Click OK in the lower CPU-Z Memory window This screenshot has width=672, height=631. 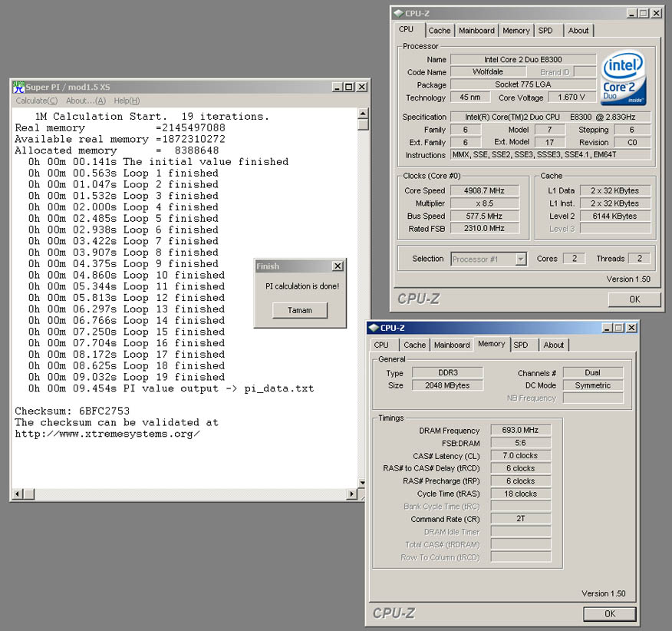610,614
